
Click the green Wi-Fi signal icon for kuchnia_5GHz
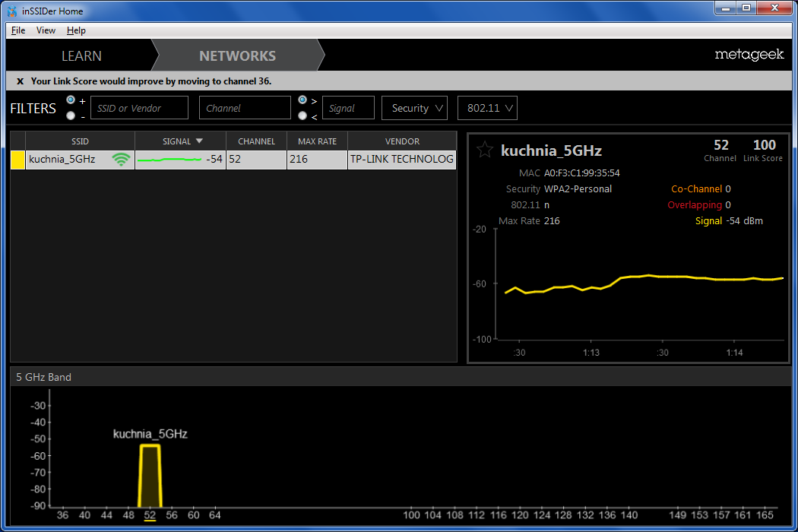pyautogui.click(x=121, y=160)
